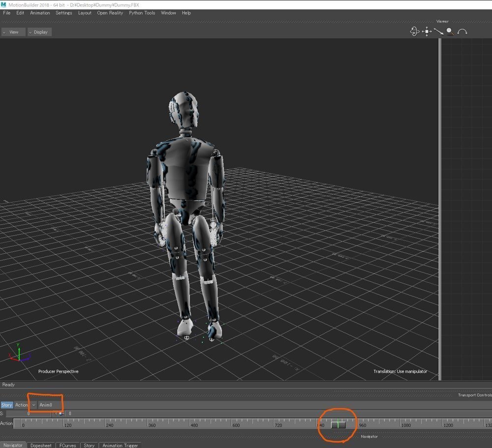The height and width of the screenshot is (448, 492).
Task: Switch to Action mode button
Action: click(x=22, y=405)
